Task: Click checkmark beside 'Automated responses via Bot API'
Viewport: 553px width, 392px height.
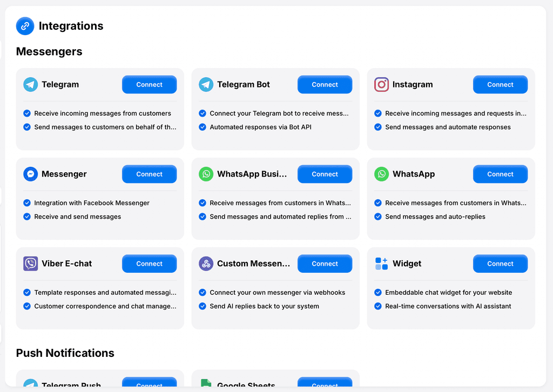Action: (203, 127)
